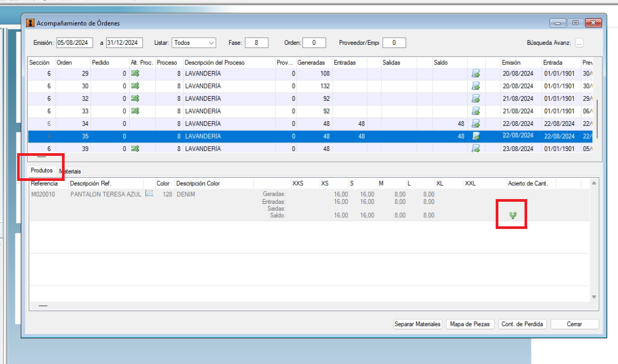Open the document icon in order 33 row
The width and height of the screenshot is (618, 364).
coord(476,111)
